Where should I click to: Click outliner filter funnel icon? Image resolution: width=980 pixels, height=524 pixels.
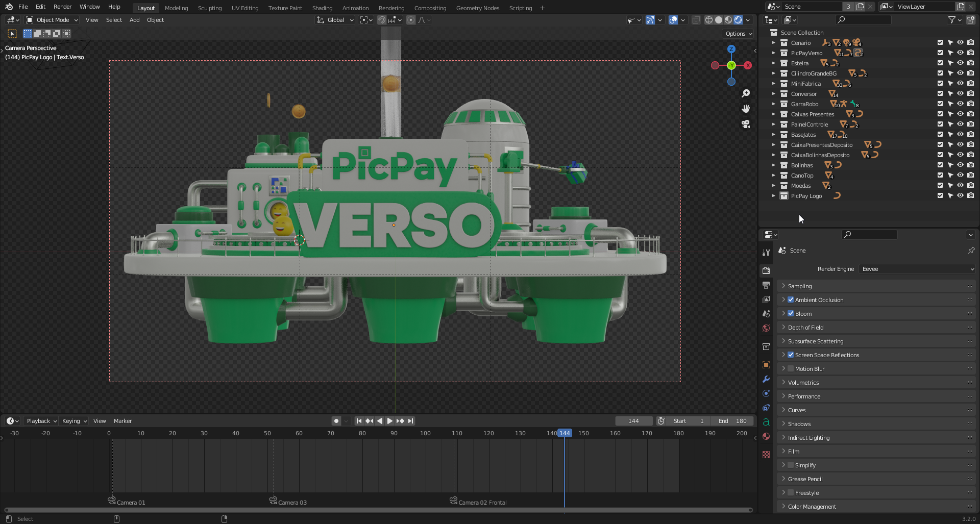pos(952,20)
